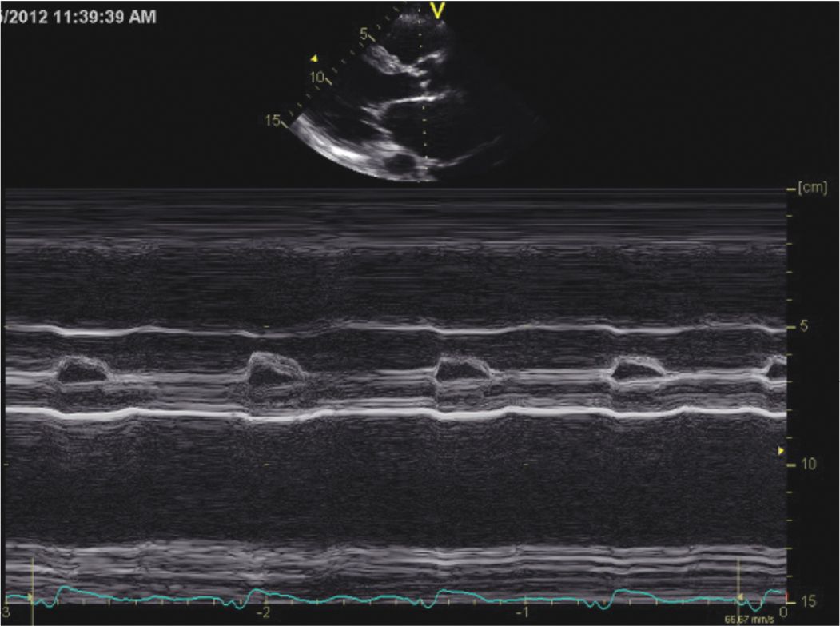
Task: Click the 15 depth label on the 2D sector
Action: [273, 121]
